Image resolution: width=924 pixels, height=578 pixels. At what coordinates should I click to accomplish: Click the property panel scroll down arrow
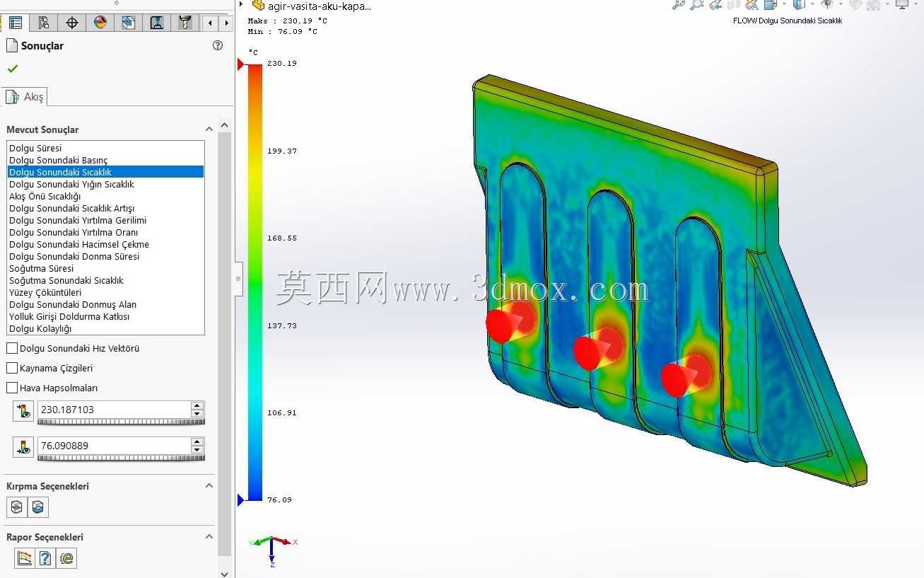click(225, 574)
